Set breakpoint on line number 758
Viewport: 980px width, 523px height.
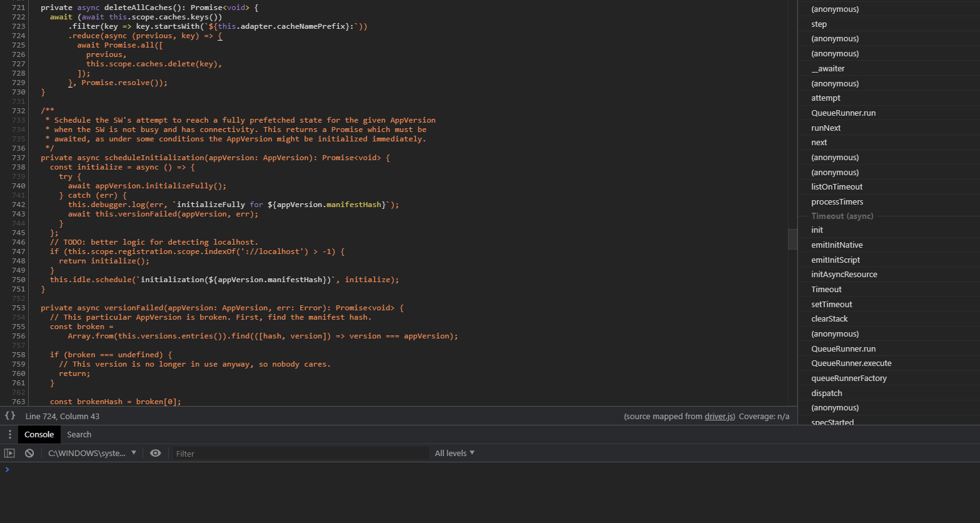point(19,355)
